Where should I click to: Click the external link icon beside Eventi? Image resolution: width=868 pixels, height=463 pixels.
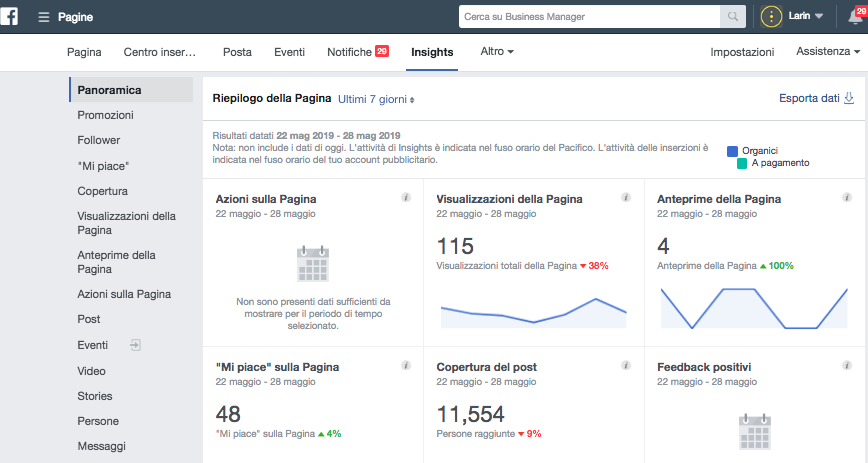click(135, 345)
